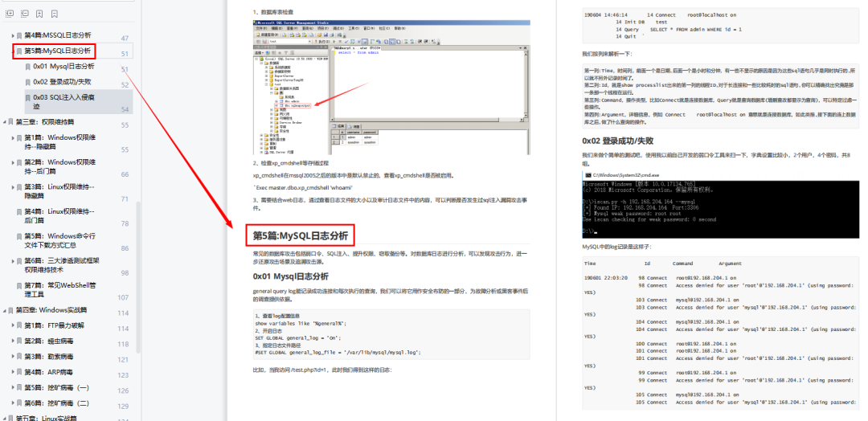Viewport: 868px width, 421px height.
Task: Click the sidebar outline vertical scrollbar
Action: 138,276
